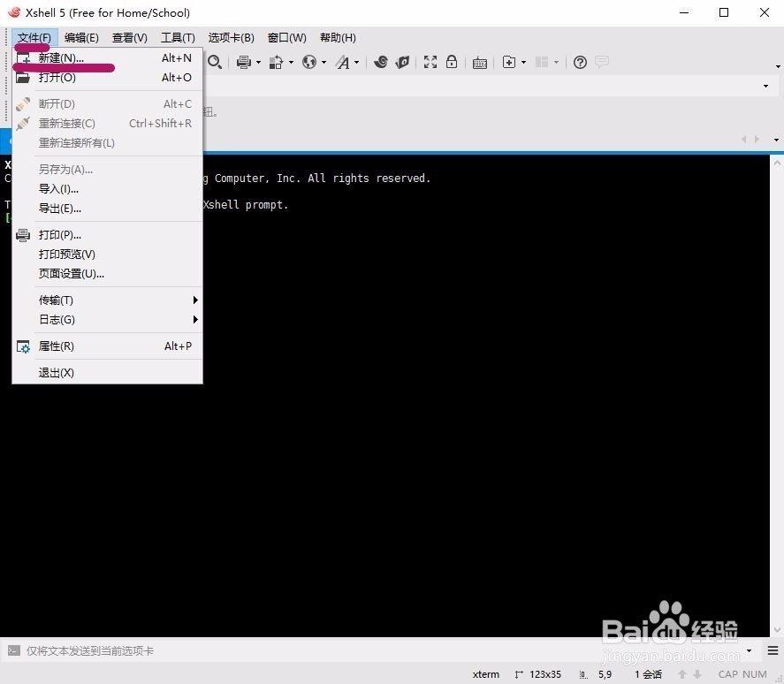
Task: Click the Xagent key icon in toolbar
Action: (x=402, y=62)
